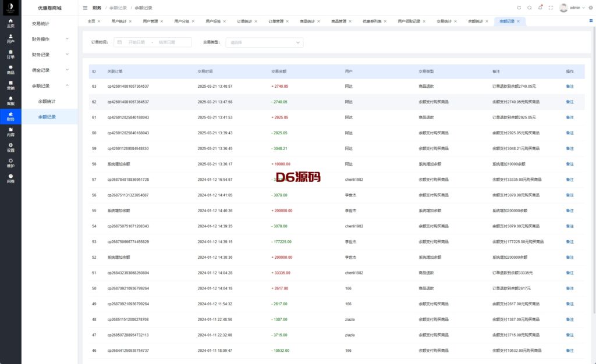596x364 pixels.
Task: Select 财务 section in dark sidebar
Action: 10,116
